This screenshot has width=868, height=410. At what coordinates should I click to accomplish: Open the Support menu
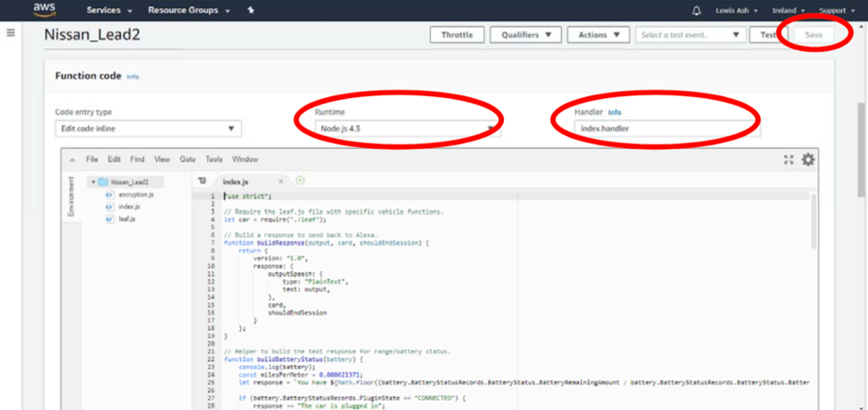click(x=837, y=10)
